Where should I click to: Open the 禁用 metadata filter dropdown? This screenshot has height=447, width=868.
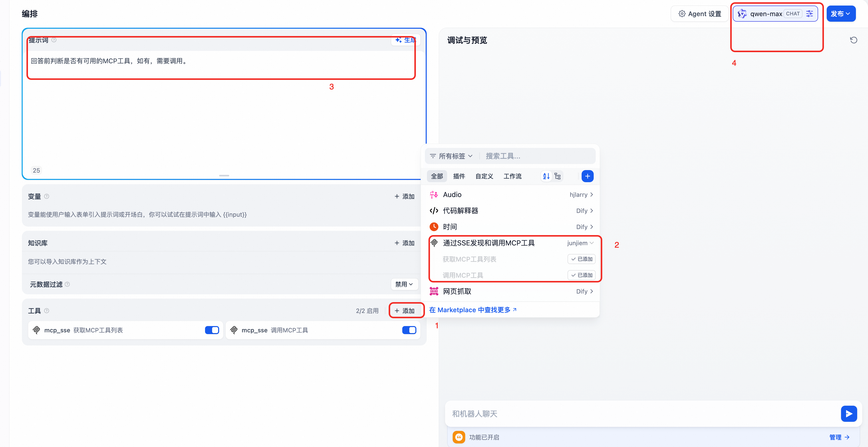point(404,284)
